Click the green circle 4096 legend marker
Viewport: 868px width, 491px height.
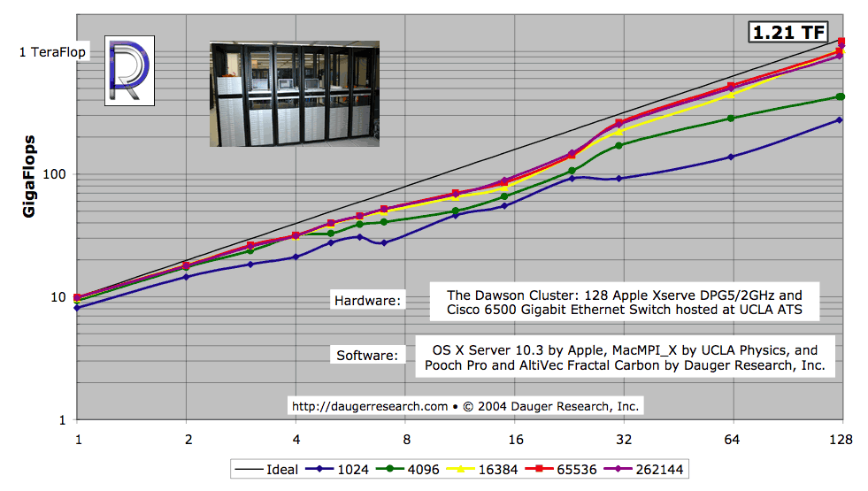click(x=390, y=469)
